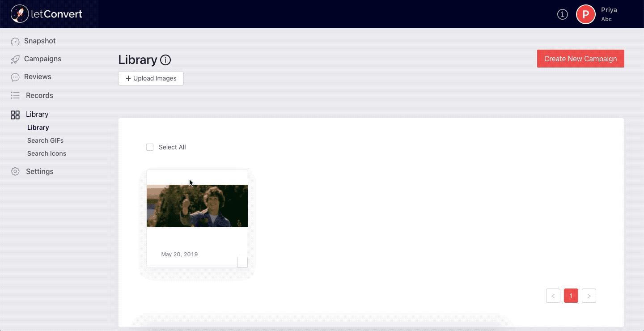644x331 pixels.
Task: Click the Snapshot gauge icon
Action: point(15,41)
